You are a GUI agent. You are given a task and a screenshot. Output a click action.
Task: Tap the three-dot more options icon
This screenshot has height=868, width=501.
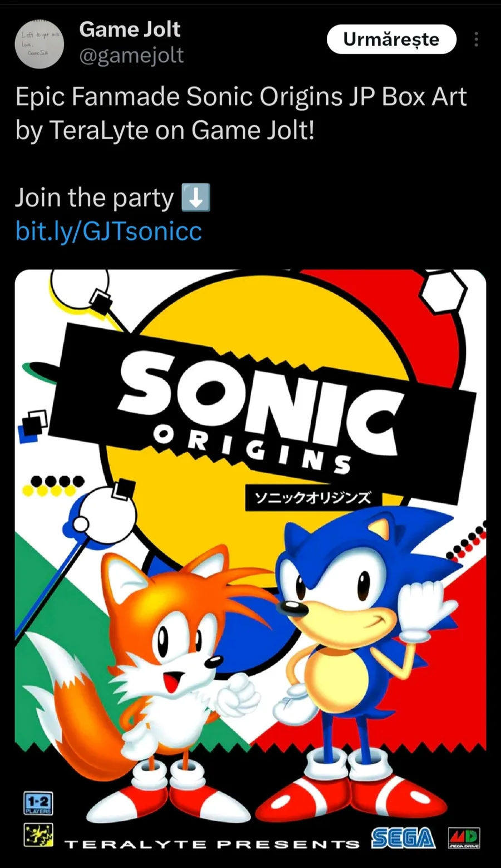coord(476,39)
